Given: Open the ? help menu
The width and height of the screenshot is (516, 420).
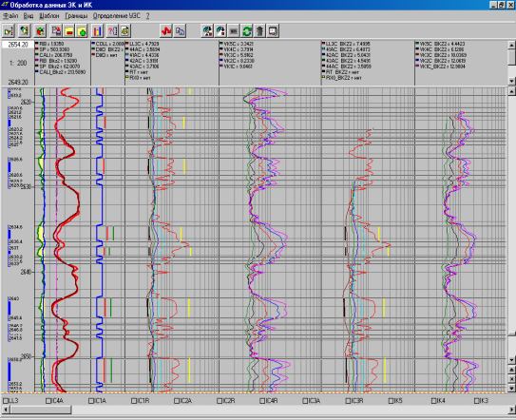Looking at the screenshot, I should click(x=147, y=16).
